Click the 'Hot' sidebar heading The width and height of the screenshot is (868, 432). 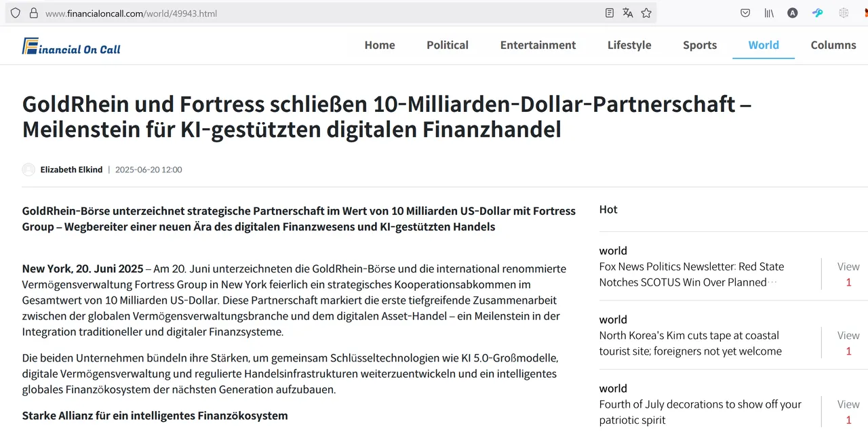(608, 210)
